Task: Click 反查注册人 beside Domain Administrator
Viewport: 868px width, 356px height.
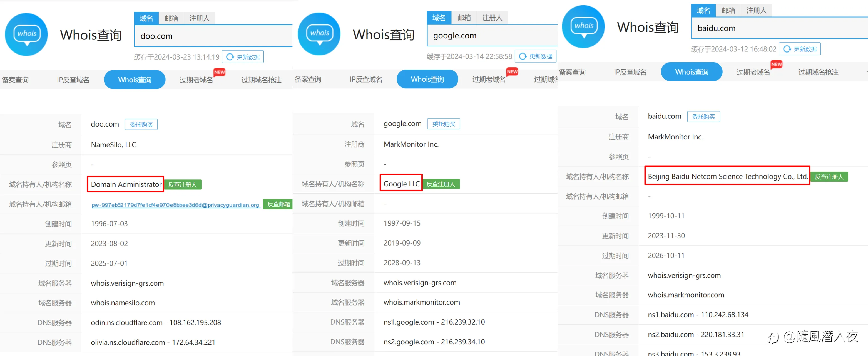Action: 183,184
